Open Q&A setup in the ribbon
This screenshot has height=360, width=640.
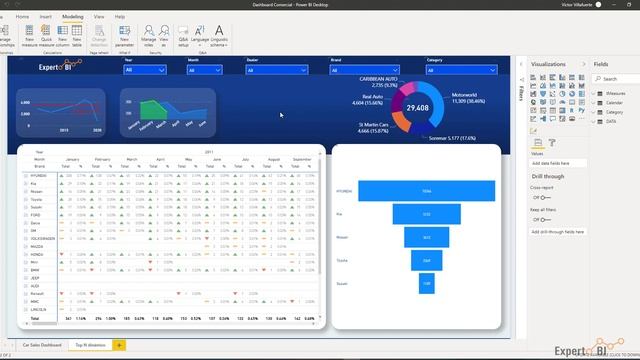coord(183,36)
